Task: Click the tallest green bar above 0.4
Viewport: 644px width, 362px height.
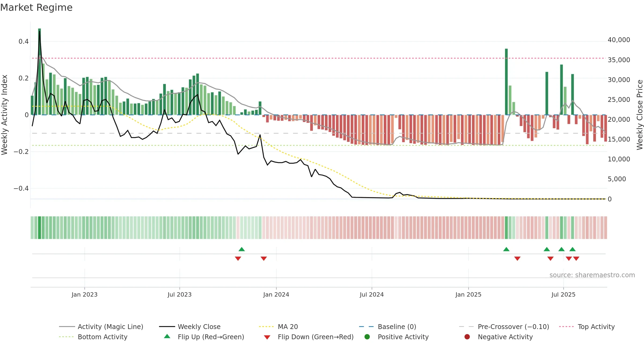Action: pos(39,72)
